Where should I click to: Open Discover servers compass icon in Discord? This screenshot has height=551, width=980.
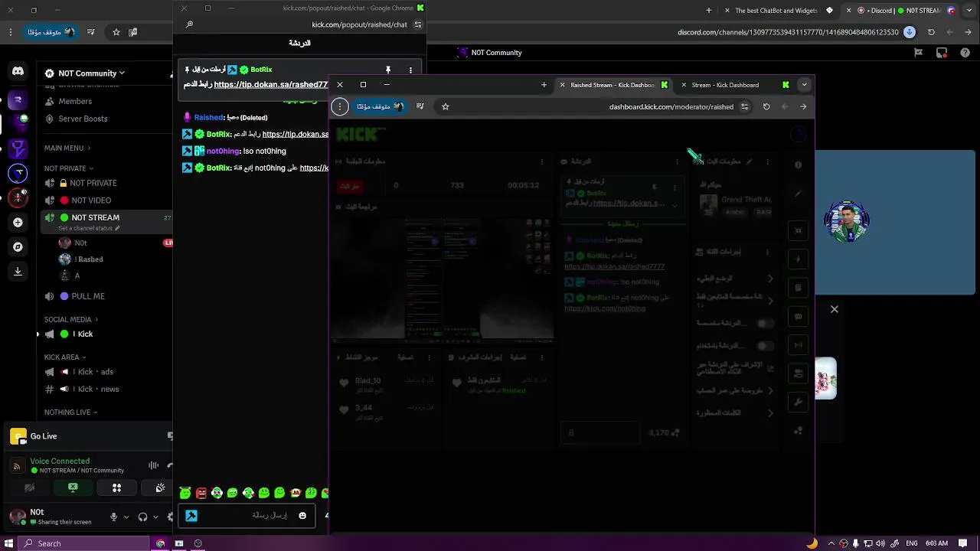point(18,247)
